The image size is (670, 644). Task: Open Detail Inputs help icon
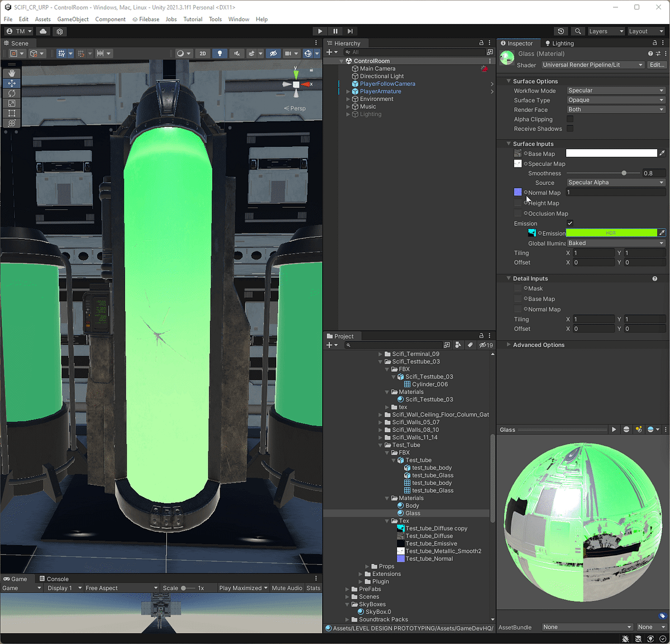coord(654,278)
